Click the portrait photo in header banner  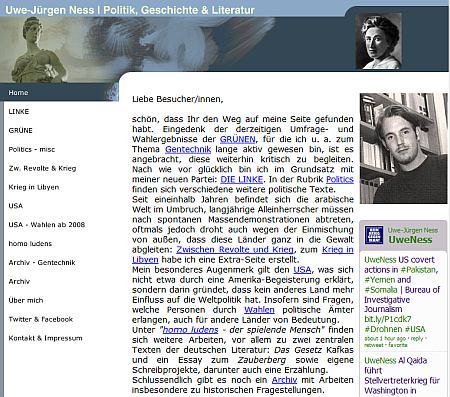[x=378, y=41]
